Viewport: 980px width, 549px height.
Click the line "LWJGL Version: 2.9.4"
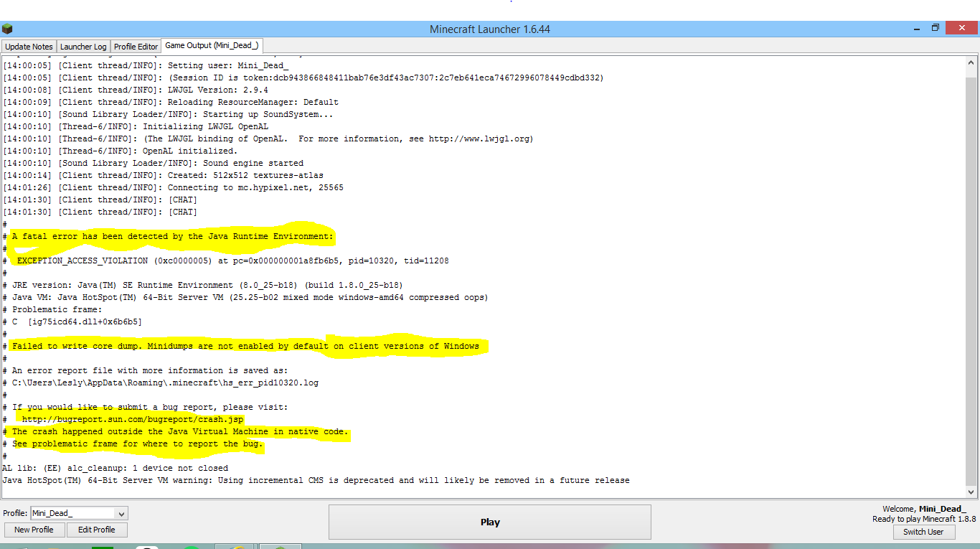click(x=136, y=90)
